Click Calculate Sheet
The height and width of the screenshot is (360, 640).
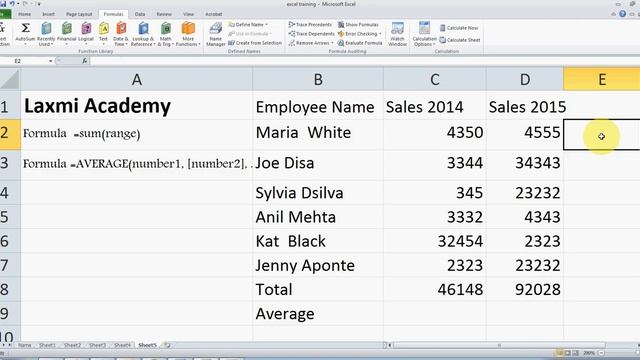point(460,40)
